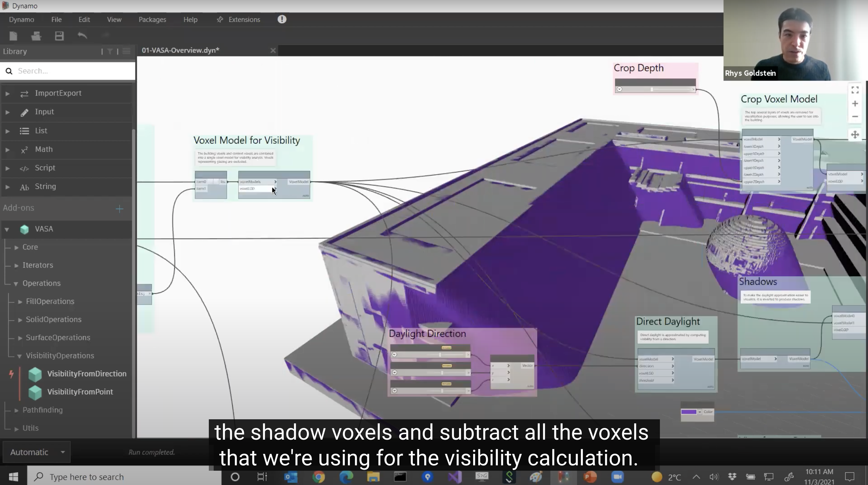Click the zoom-in plus canvas icon

tap(855, 104)
